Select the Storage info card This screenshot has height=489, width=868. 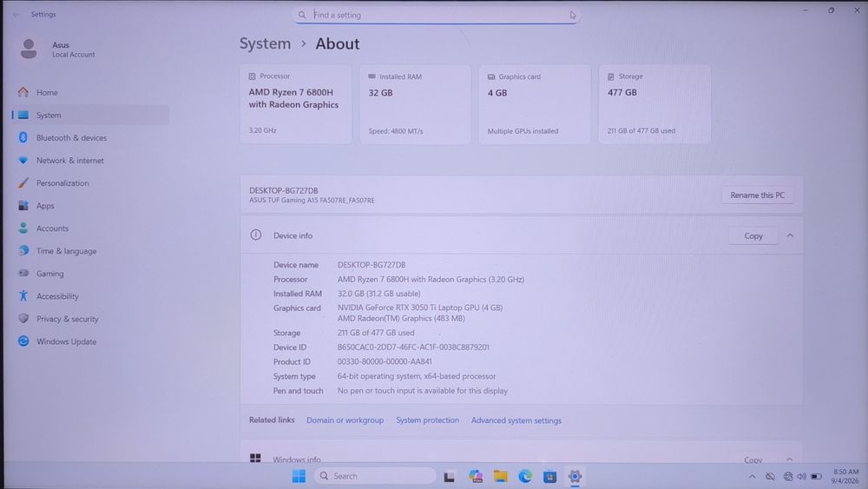(654, 104)
